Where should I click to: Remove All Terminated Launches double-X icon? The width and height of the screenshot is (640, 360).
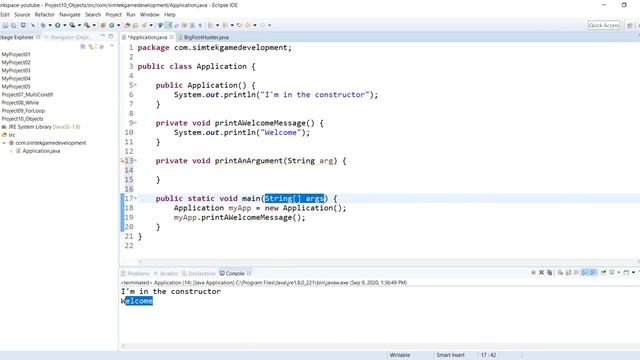pos(550,272)
